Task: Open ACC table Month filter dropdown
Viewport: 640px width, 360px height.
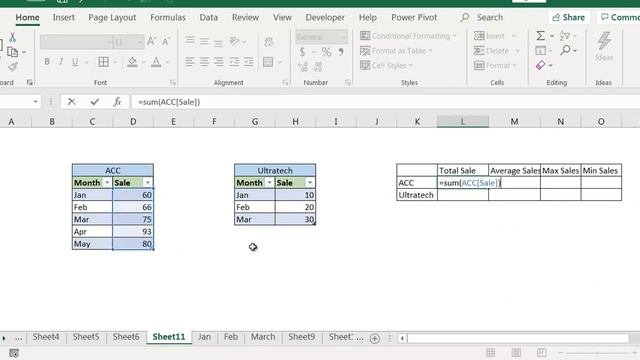Action: [x=107, y=182]
